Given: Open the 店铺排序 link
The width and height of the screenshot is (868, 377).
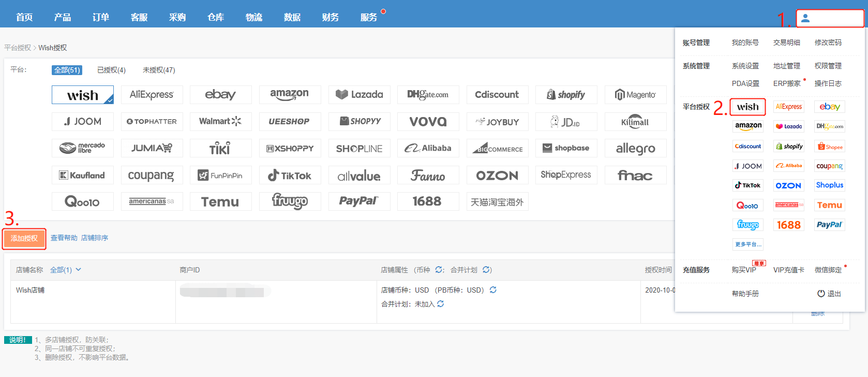Looking at the screenshot, I should 95,238.
